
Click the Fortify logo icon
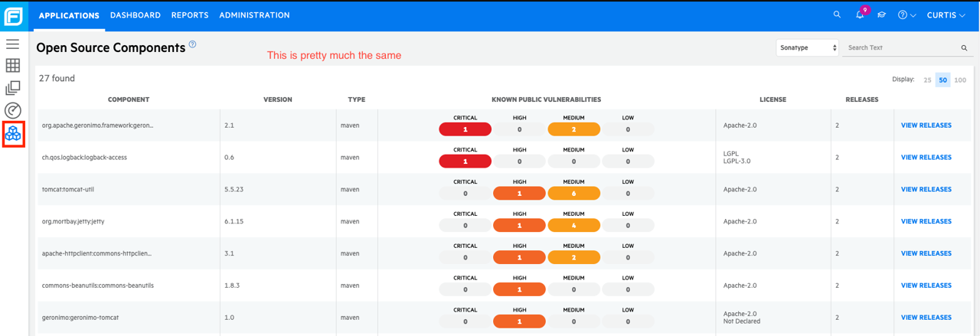[14, 15]
